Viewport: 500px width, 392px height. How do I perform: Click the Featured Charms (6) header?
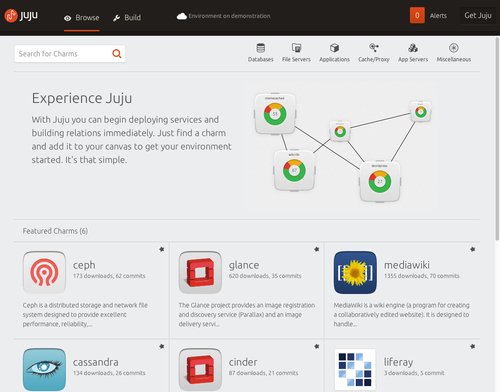coord(55,231)
